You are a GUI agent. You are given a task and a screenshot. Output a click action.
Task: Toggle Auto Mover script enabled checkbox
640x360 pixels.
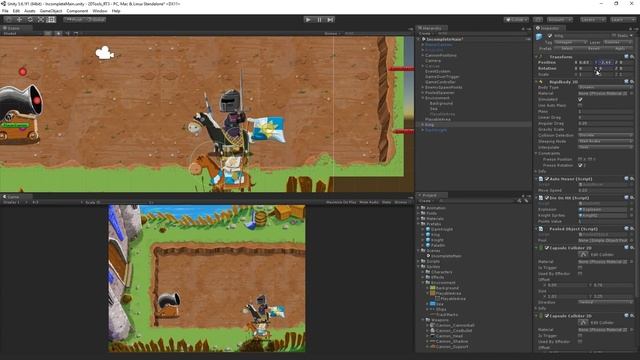tap(547, 179)
